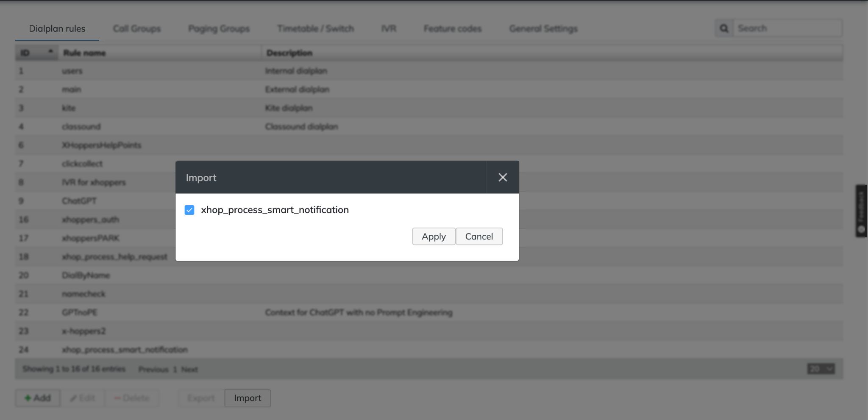Switch to the Call Groups tab
868x420 pixels.
(136, 28)
